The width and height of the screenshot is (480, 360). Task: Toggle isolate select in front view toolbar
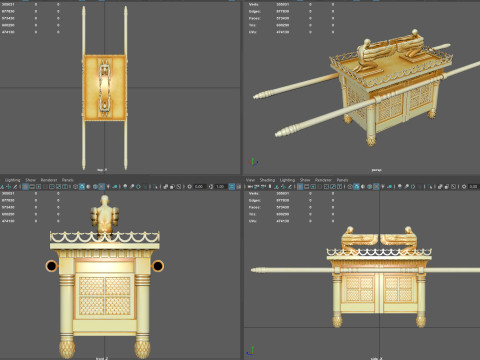click(155, 187)
